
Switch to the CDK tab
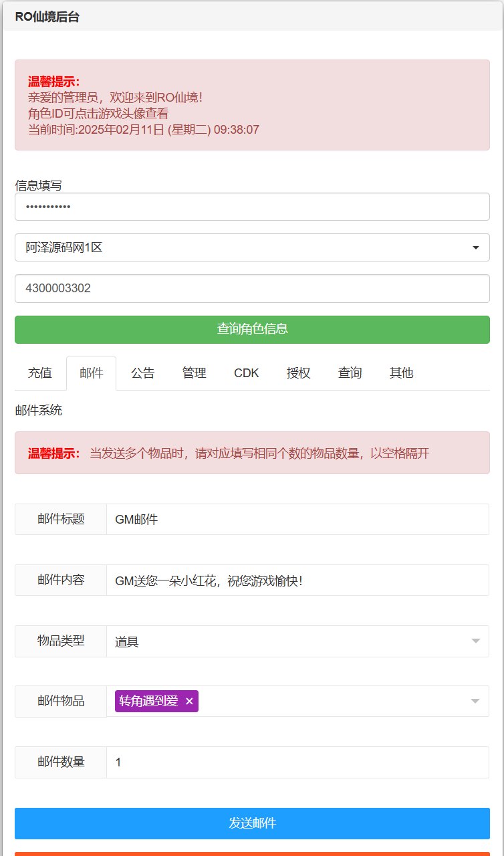coord(247,373)
